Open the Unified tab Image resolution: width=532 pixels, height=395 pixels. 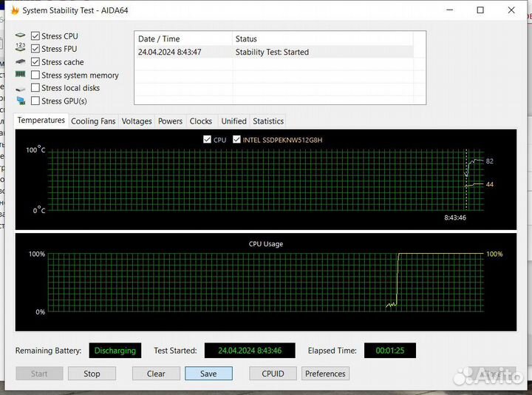233,121
